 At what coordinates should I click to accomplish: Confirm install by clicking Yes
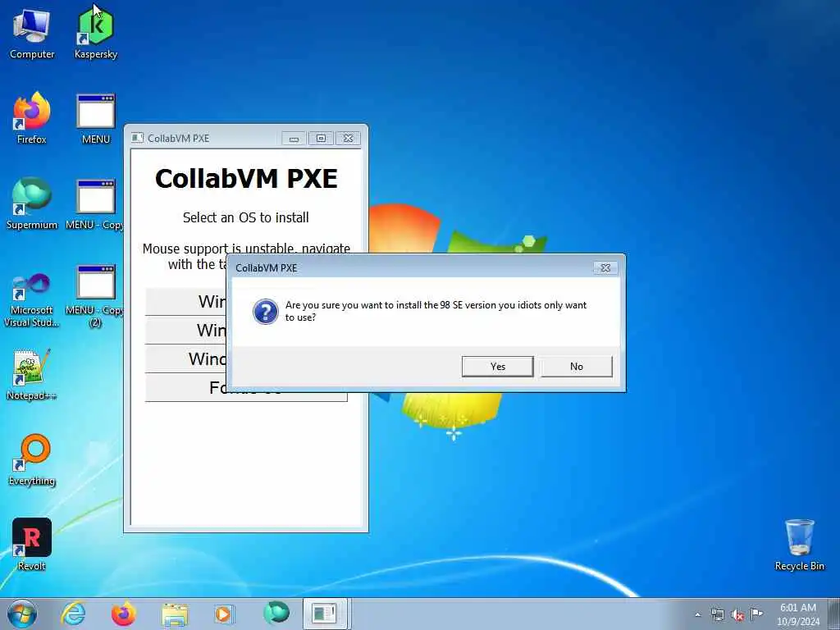(498, 367)
